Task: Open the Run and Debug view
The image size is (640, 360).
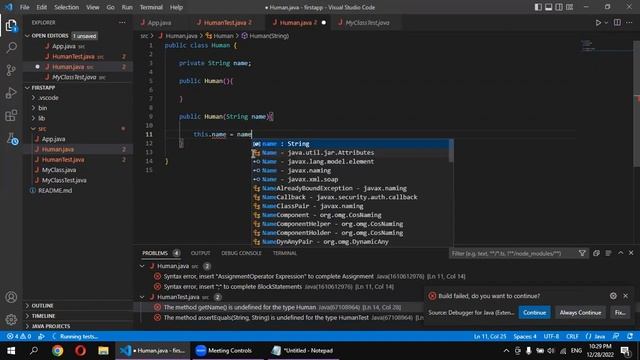Action: [11, 93]
